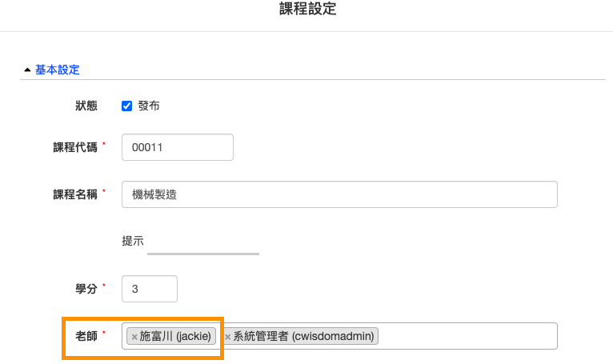Collapse the 基本設定 section triangle
The height and width of the screenshot is (364, 613).
coord(27,70)
